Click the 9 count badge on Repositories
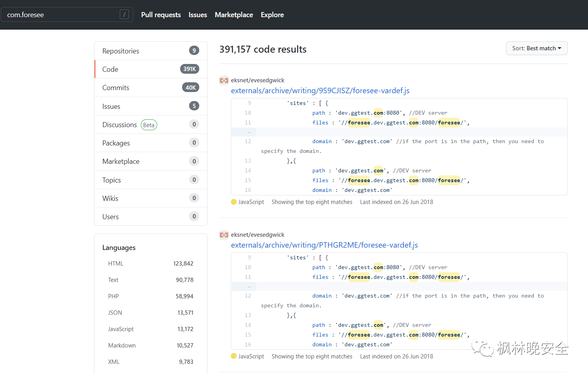Viewport: 588px width, 374px height. pos(194,51)
